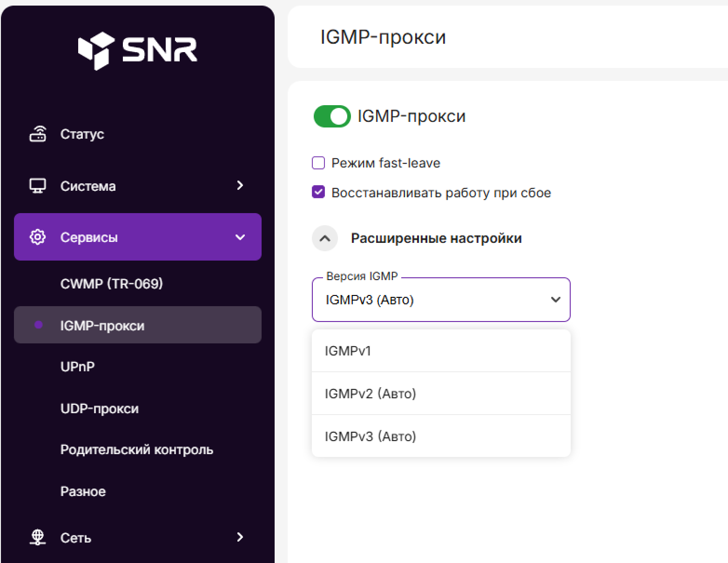
Task: Select IGMP-прокси in sidebar
Action: pyautogui.click(x=138, y=325)
